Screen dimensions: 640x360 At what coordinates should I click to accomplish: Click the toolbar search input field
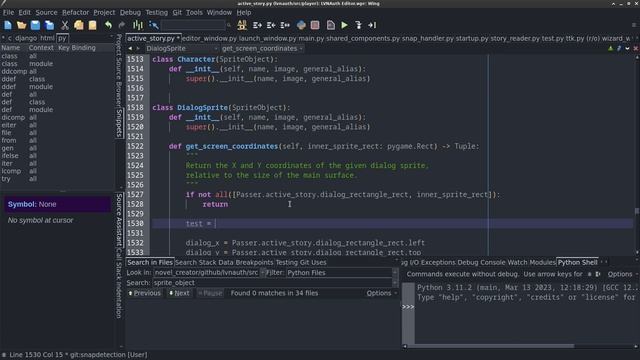(193, 25)
